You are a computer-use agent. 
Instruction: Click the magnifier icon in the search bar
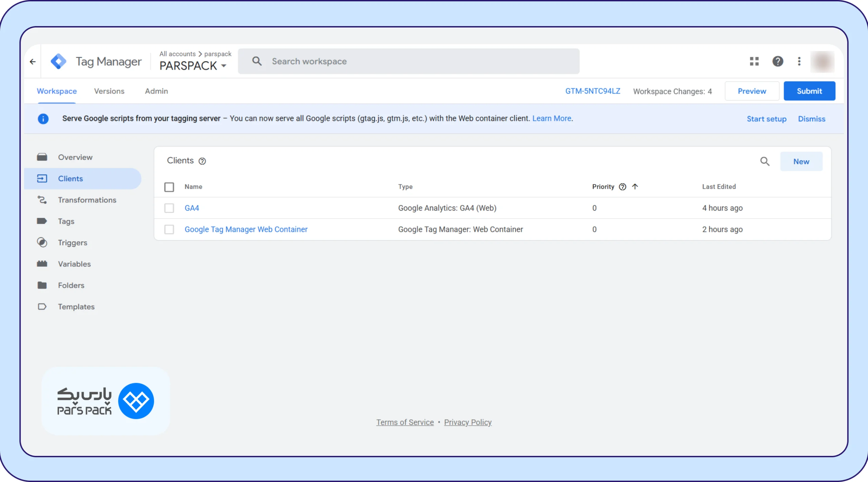(x=257, y=61)
